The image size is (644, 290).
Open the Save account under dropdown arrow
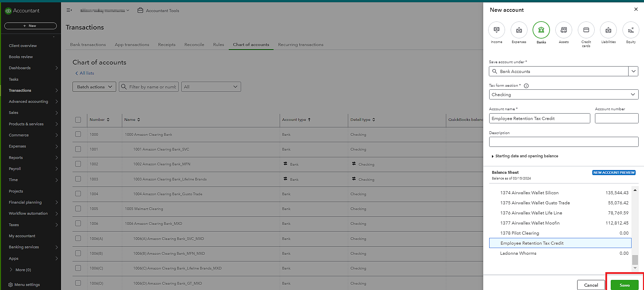(633, 71)
